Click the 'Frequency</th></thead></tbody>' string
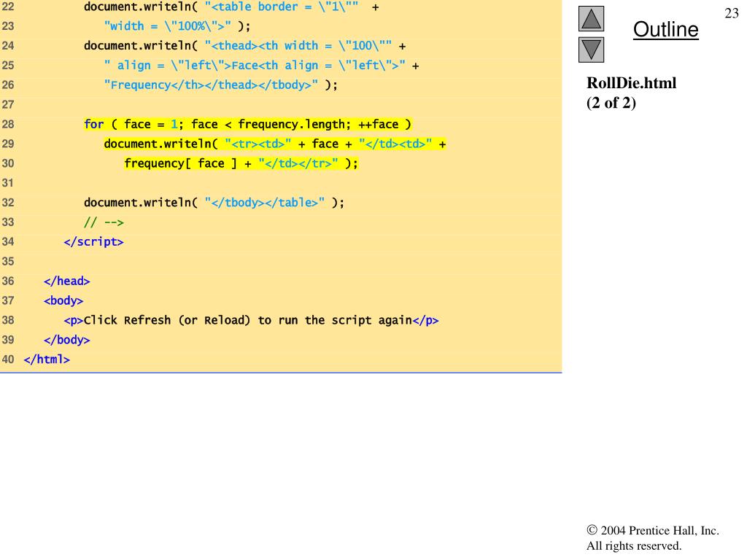 [x=211, y=85]
